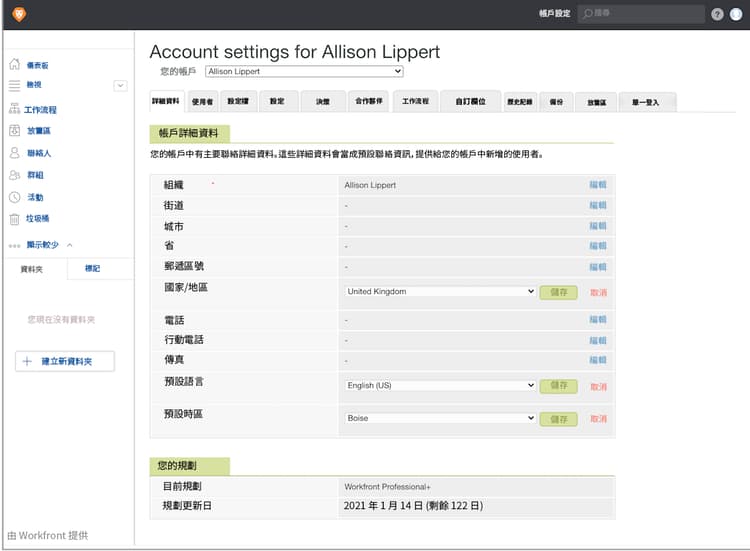The width and height of the screenshot is (750, 551).
Task: Click the single person icon beside 聯絡人
Action: (x=15, y=153)
